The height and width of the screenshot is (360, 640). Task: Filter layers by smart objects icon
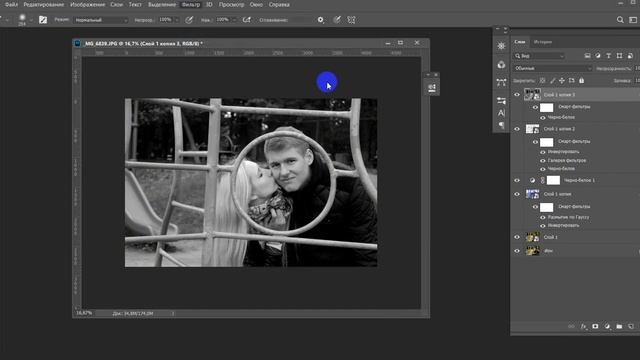[x=630, y=56]
